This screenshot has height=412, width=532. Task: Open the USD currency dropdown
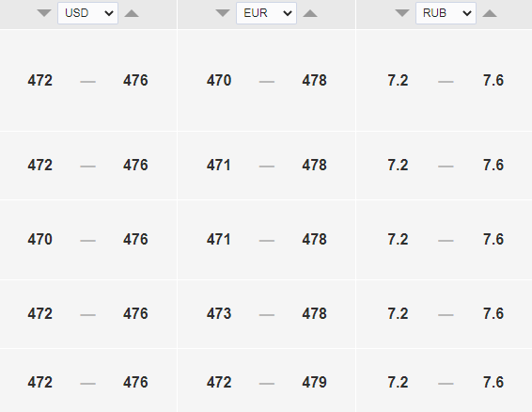coord(87,13)
